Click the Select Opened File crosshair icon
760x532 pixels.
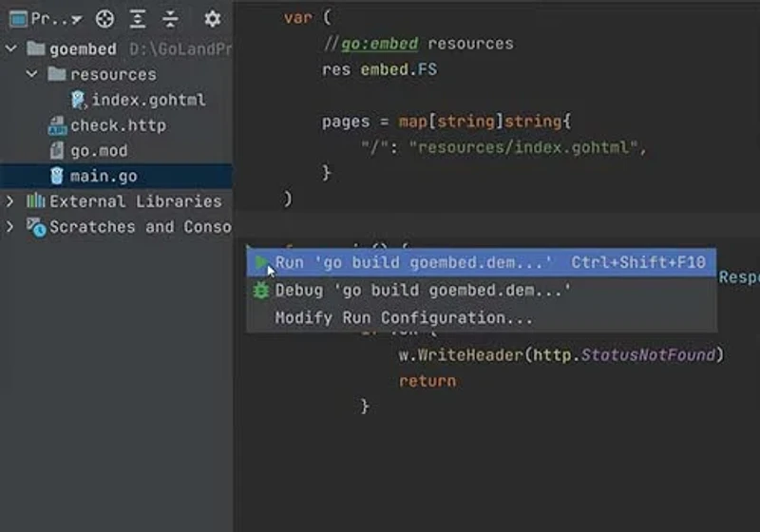pyautogui.click(x=104, y=19)
